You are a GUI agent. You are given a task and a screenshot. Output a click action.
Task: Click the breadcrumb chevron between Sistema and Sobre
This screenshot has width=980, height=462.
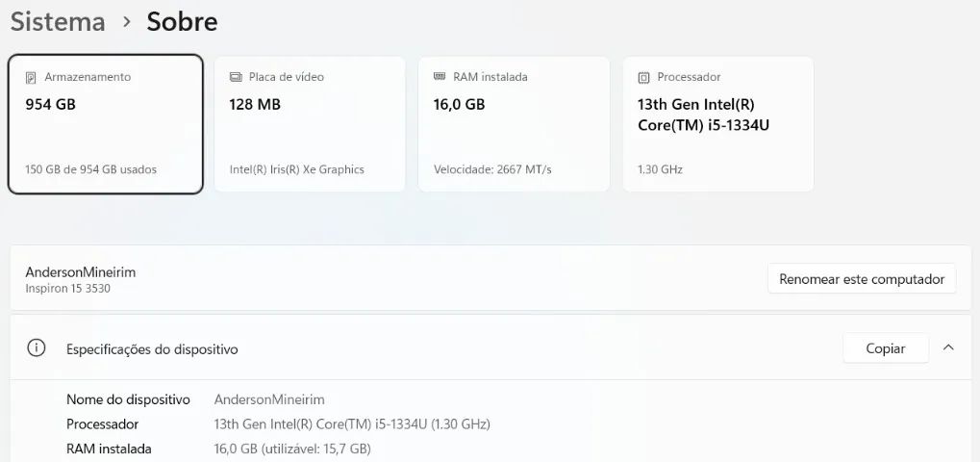click(127, 22)
